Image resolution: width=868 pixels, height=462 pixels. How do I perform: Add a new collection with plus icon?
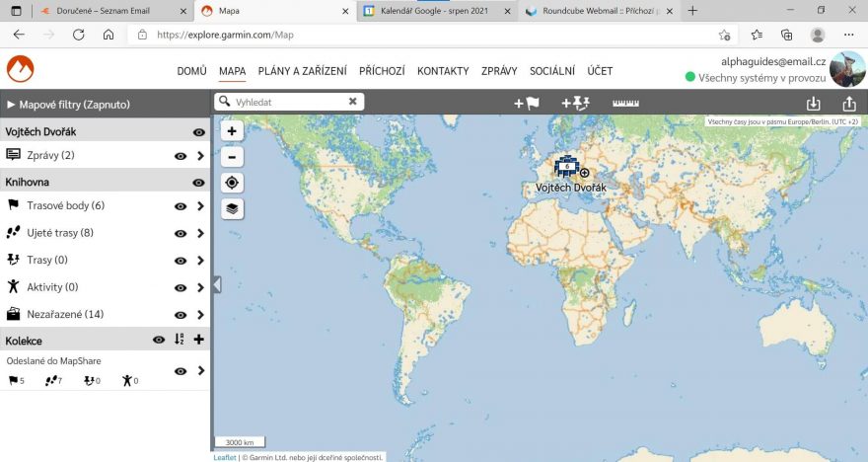click(199, 340)
